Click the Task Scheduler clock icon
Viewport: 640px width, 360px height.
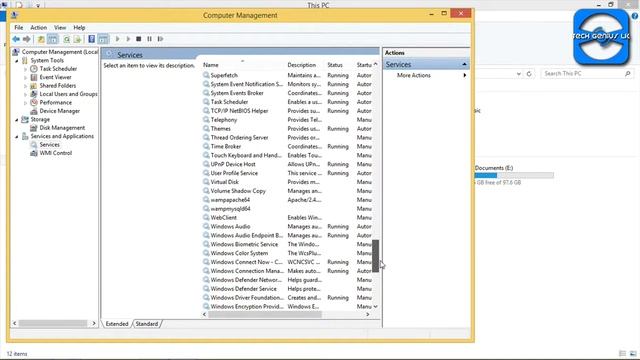(34, 69)
